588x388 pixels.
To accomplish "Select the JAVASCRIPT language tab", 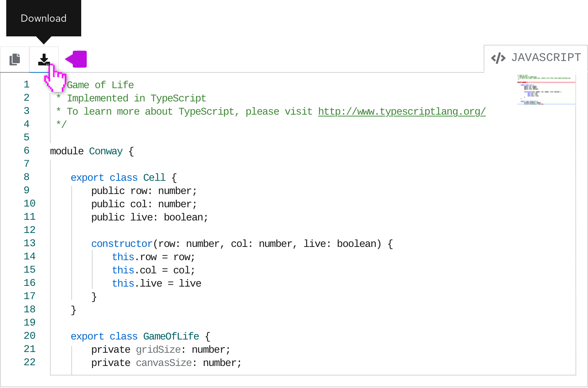I will click(536, 58).
